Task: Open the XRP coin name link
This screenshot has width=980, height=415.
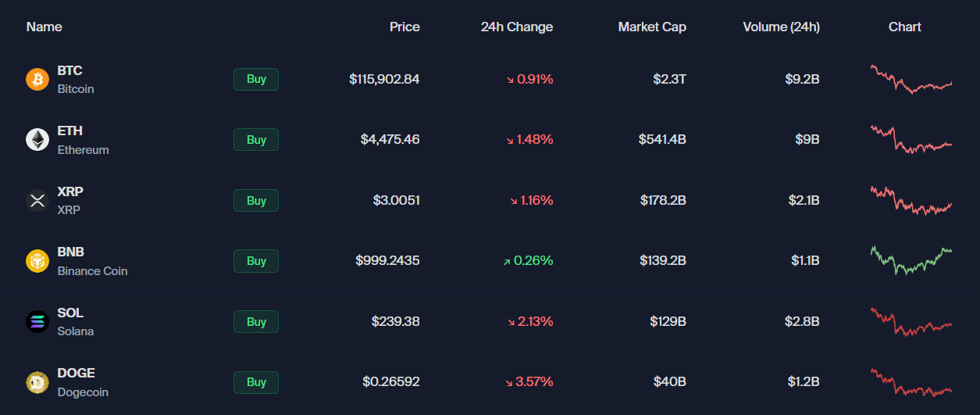Action: pyautogui.click(x=70, y=200)
